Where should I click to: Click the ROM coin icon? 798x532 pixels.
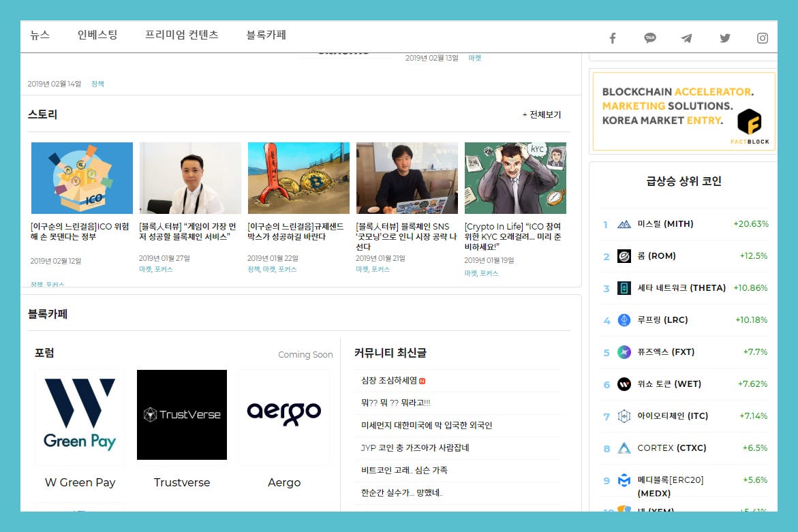point(624,256)
